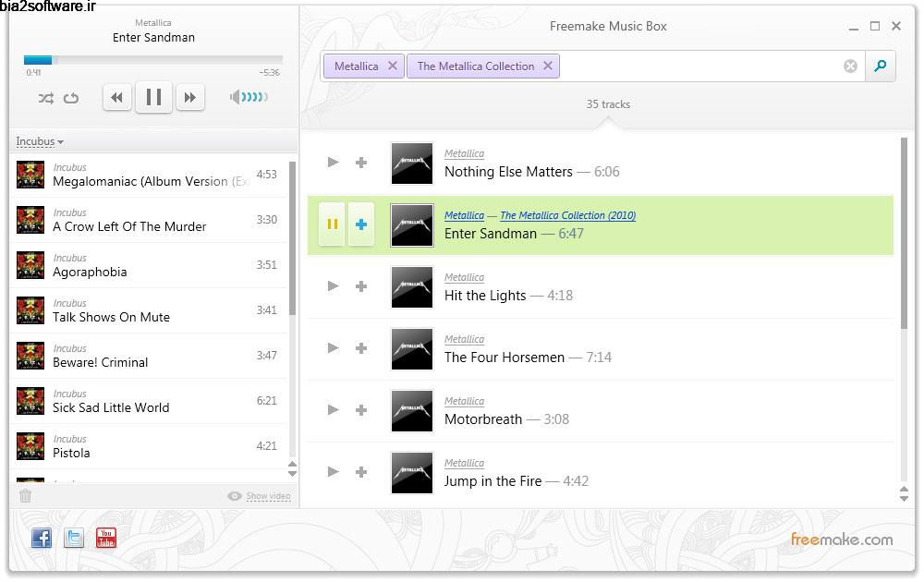Open the YouTube channel icon
924x582 pixels.
(106, 538)
